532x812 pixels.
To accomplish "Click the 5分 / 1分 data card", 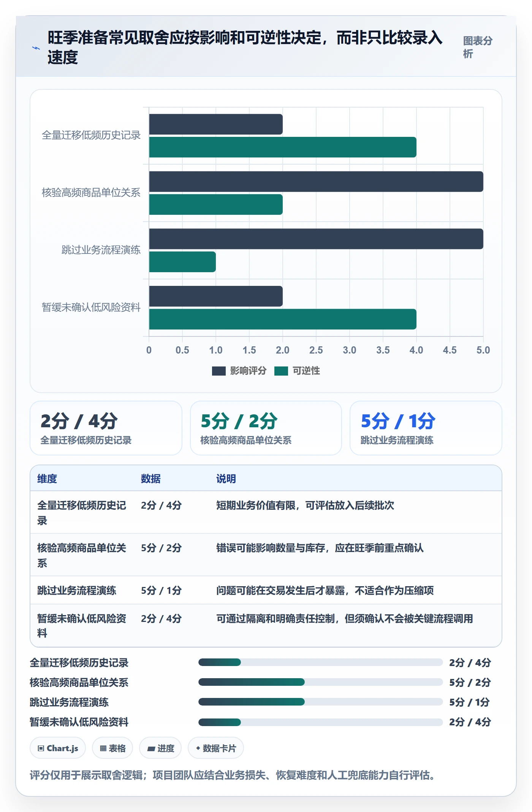I will (426, 428).
